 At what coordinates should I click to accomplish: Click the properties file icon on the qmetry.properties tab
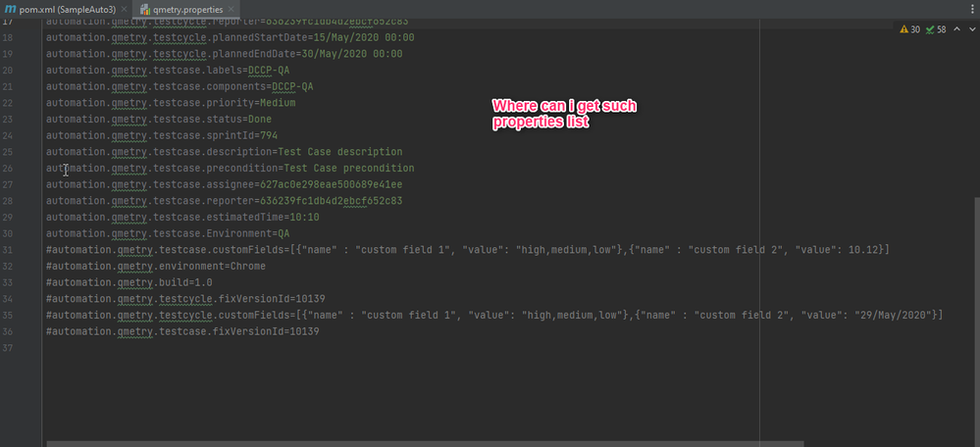(145, 10)
